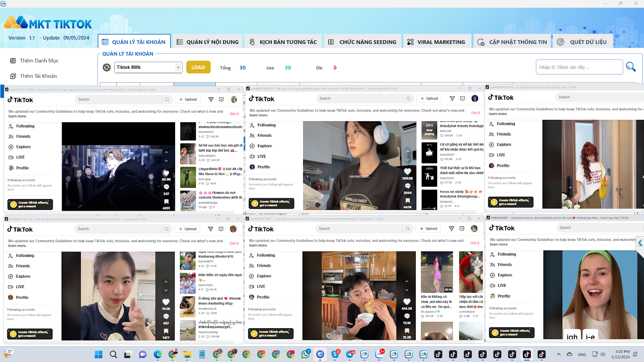Click Got it in the bottom-left TikTok window
This screenshot has width=644, height=362.
(x=234, y=243)
